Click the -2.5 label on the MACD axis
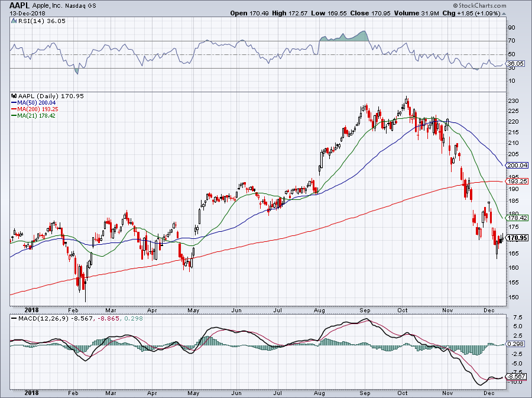This screenshot has height=398, width=532. [x=516, y=354]
